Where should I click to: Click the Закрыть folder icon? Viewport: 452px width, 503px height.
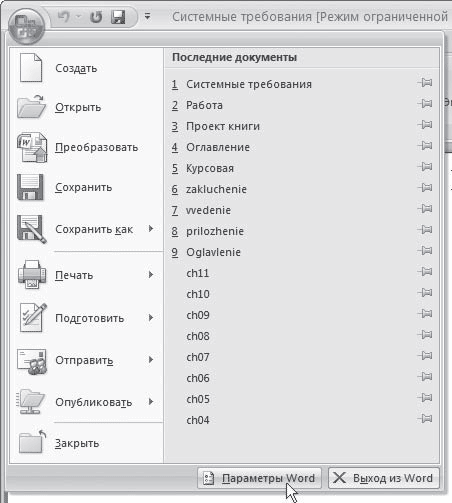(x=32, y=442)
